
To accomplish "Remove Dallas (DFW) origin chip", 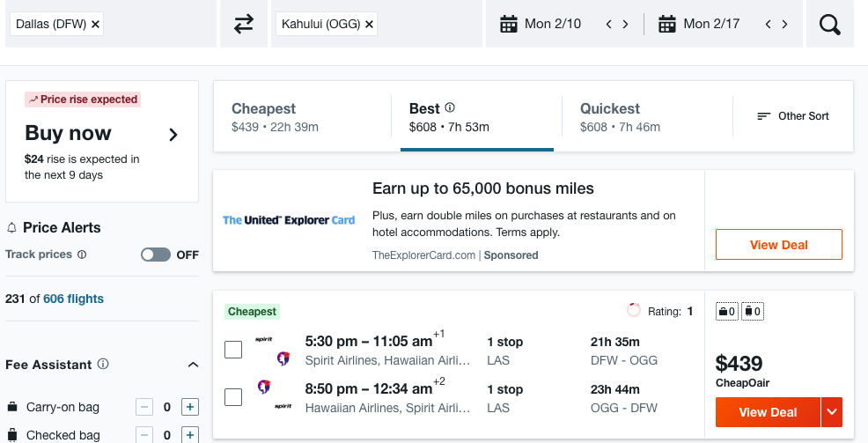I will 95,25.
